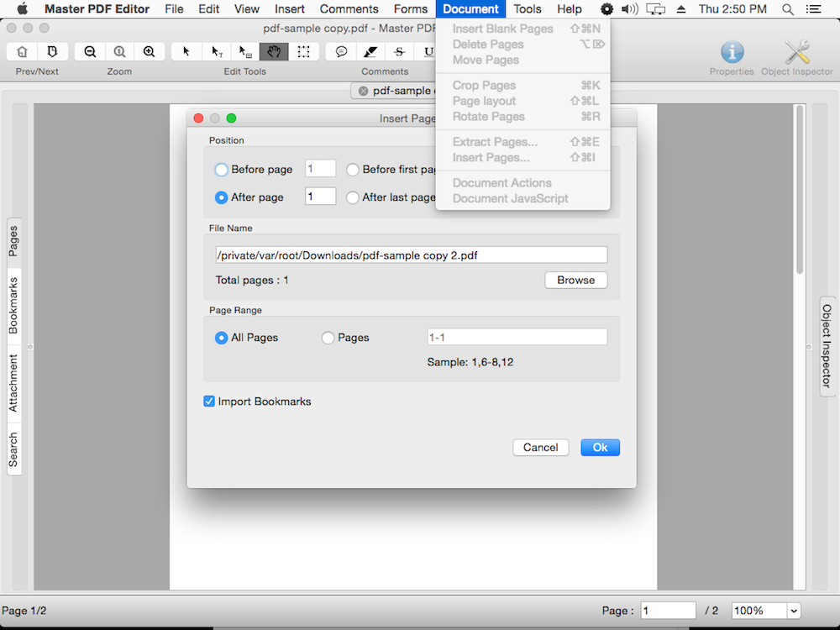
Task: Choose After last page option
Action: (x=352, y=197)
